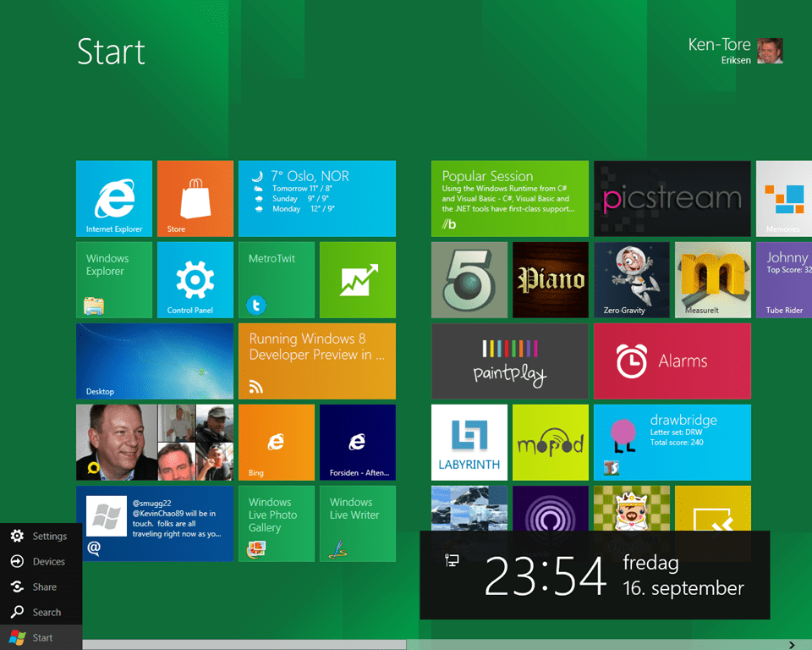The width and height of the screenshot is (812, 650).
Task: Open the orange Bing tile
Action: 277,443
